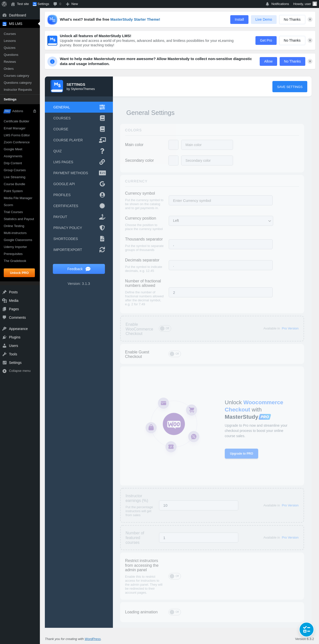Open the Notifications bell

click(267, 4)
